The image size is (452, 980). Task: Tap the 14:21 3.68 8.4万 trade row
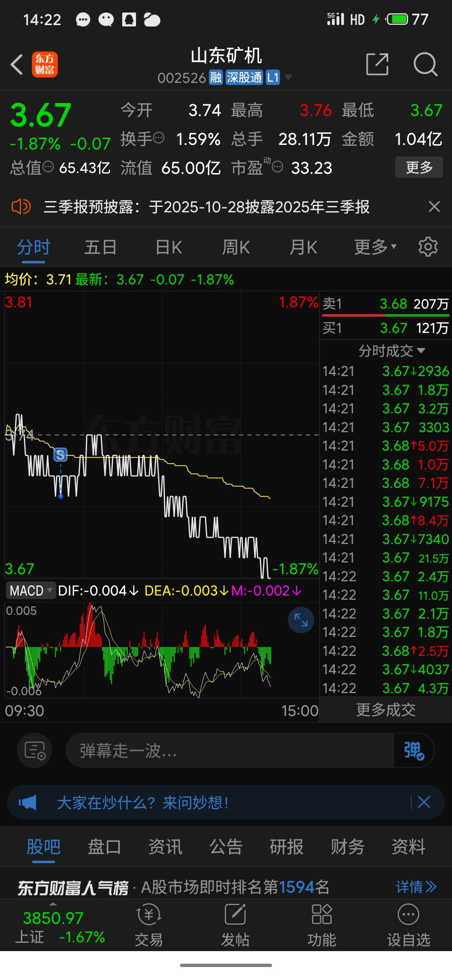(385, 520)
